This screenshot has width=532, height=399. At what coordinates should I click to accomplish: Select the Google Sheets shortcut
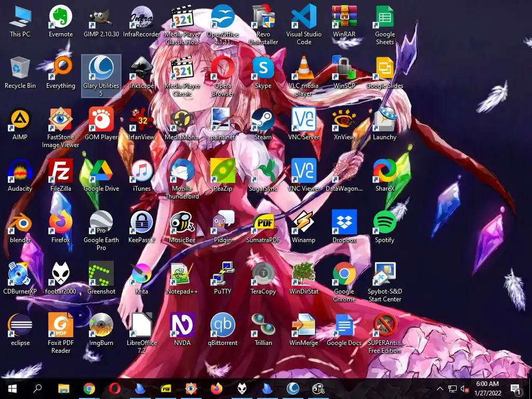(384, 25)
